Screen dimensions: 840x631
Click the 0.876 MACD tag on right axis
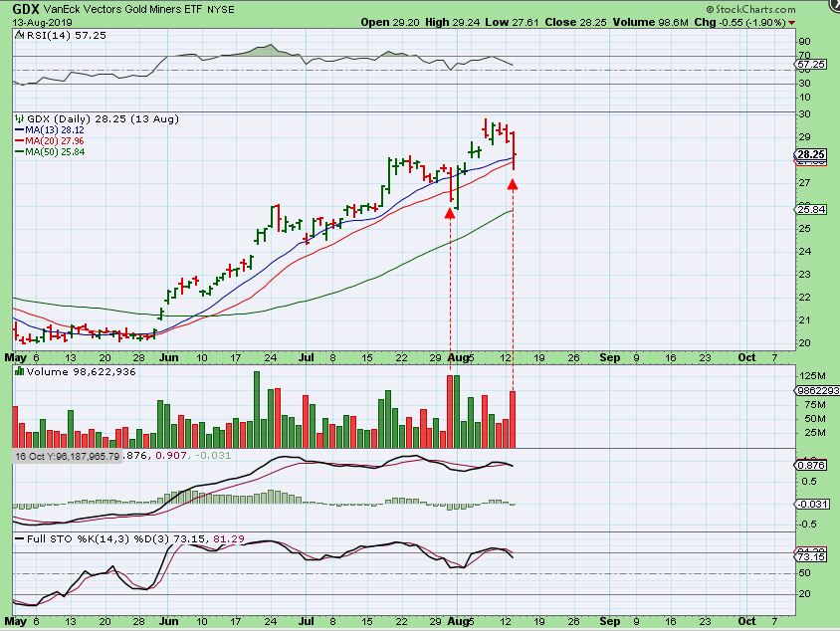click(811, 466)
